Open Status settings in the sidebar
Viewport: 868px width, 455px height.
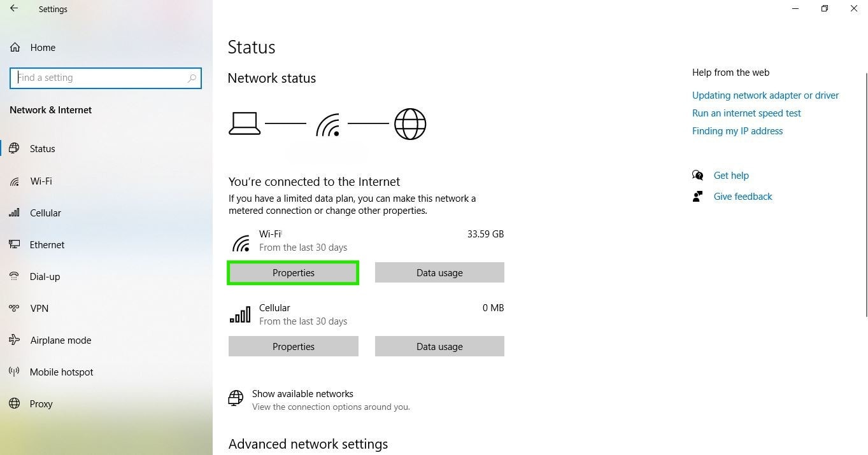42,148
